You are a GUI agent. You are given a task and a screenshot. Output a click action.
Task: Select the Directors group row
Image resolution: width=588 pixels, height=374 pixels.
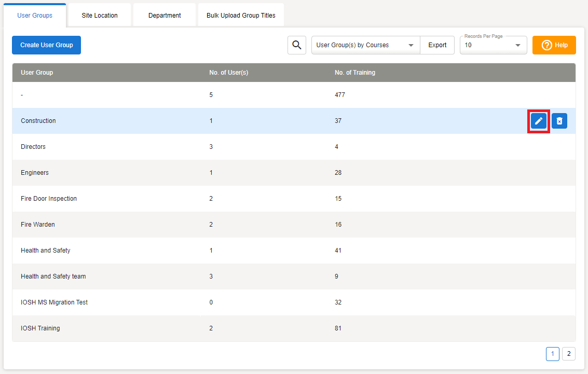(x=33, y=147)
